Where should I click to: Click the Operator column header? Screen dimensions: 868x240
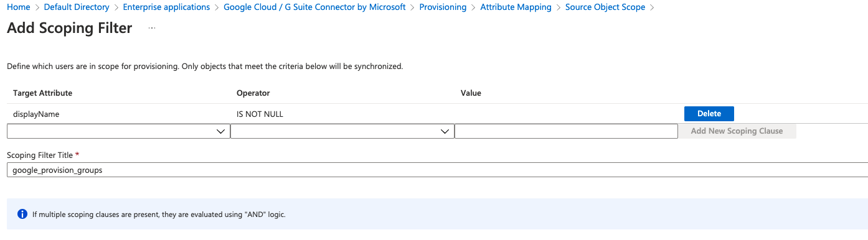coord(253,93)
